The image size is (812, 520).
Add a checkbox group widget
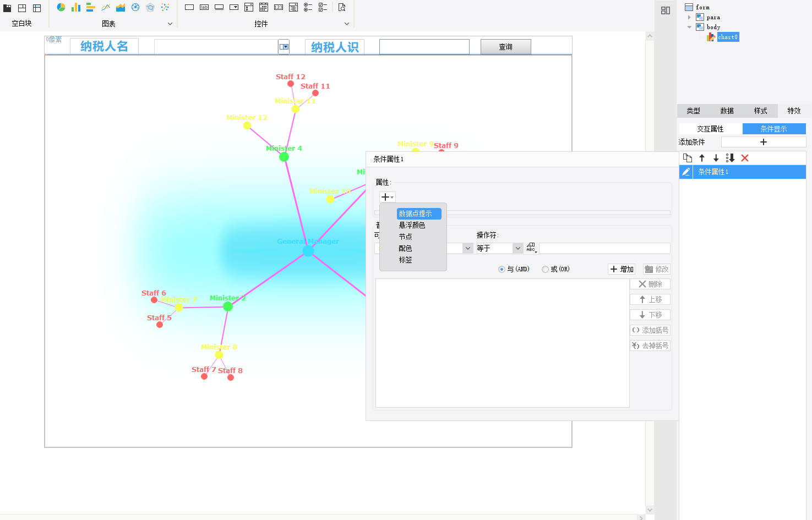(323, 7)
